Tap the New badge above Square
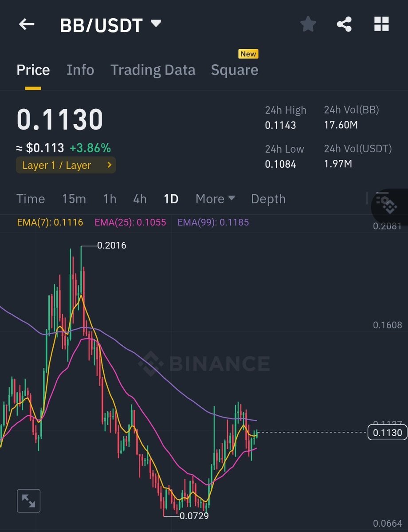408x532 pixels. coord(248,54)
